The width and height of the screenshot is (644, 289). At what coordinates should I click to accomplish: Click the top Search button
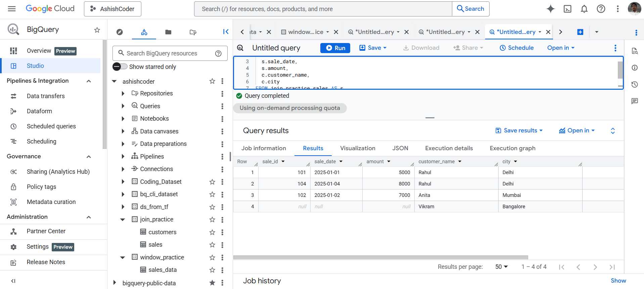[x=470, y=9]
